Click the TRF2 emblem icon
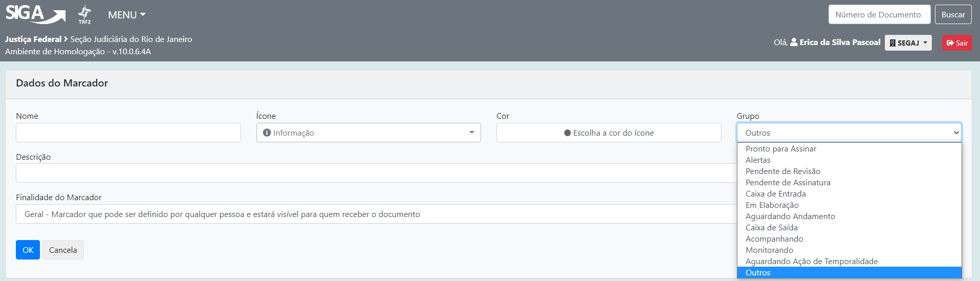 pos(84,15)
